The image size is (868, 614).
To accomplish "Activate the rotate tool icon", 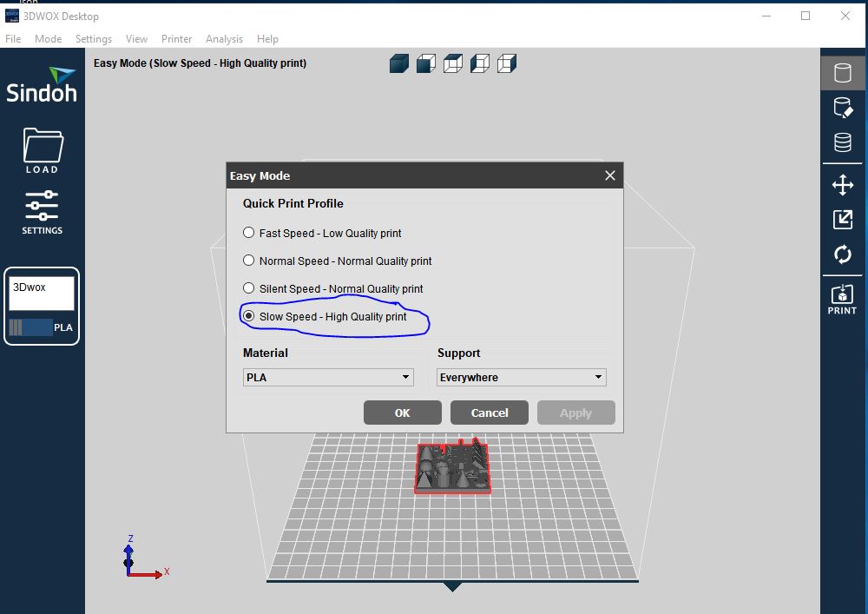I will (x=843, y=254).
